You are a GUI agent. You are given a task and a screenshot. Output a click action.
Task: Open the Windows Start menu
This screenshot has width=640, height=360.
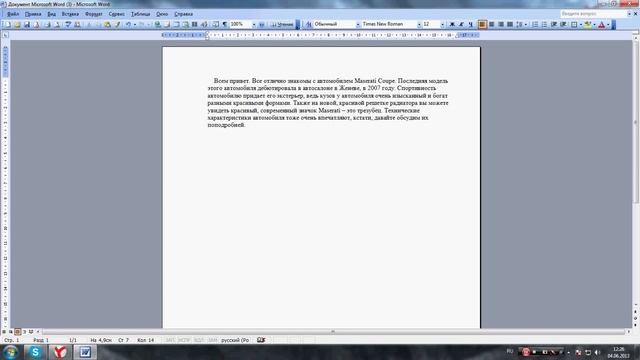(x=11, y=352)
